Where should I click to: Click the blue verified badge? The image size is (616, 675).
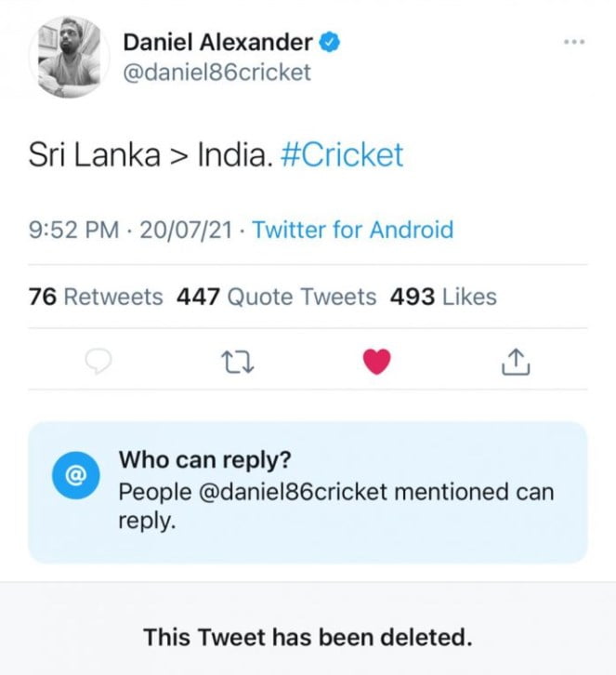[x=330, y=42]
